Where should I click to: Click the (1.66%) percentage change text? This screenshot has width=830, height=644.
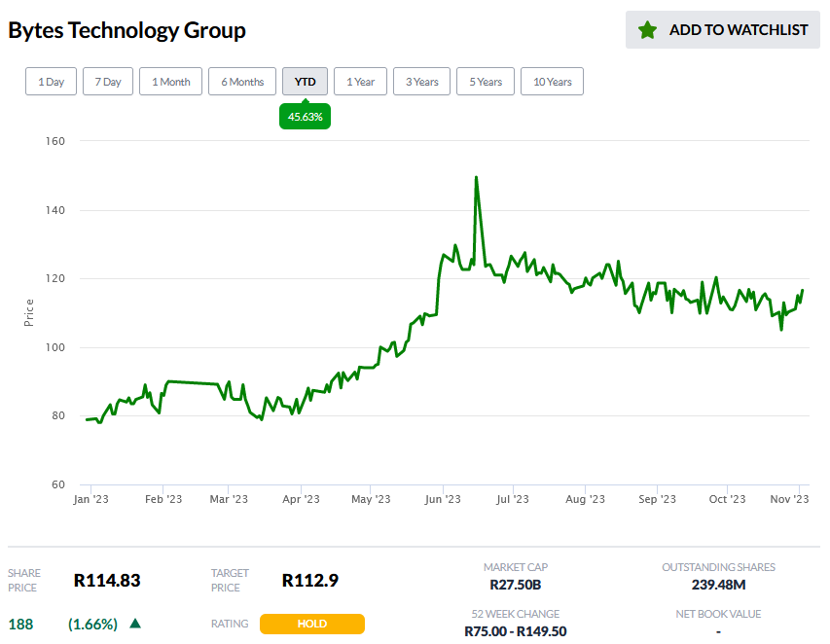92,625
